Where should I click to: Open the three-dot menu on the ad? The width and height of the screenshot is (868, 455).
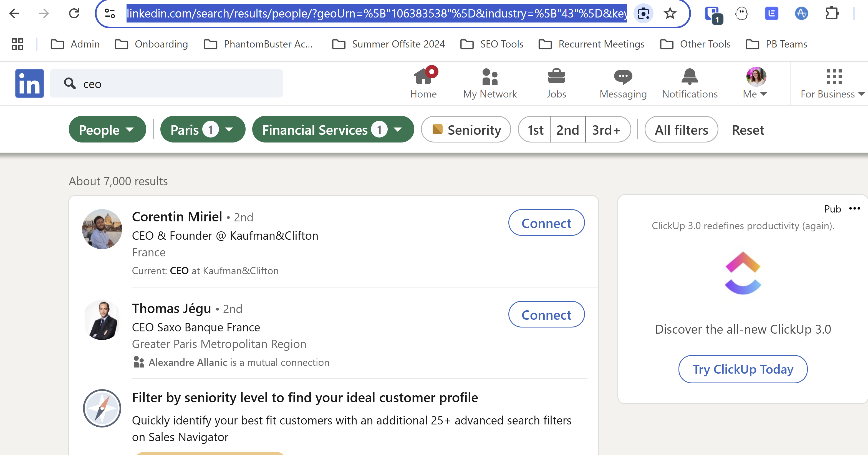tap(854, 208)
